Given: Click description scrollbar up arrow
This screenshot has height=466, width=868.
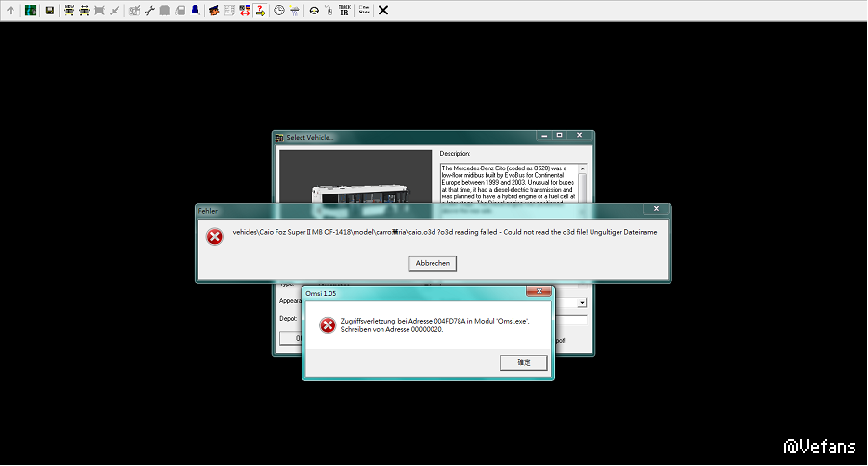Looking at the screenshot, I should [x=582, y=168].
